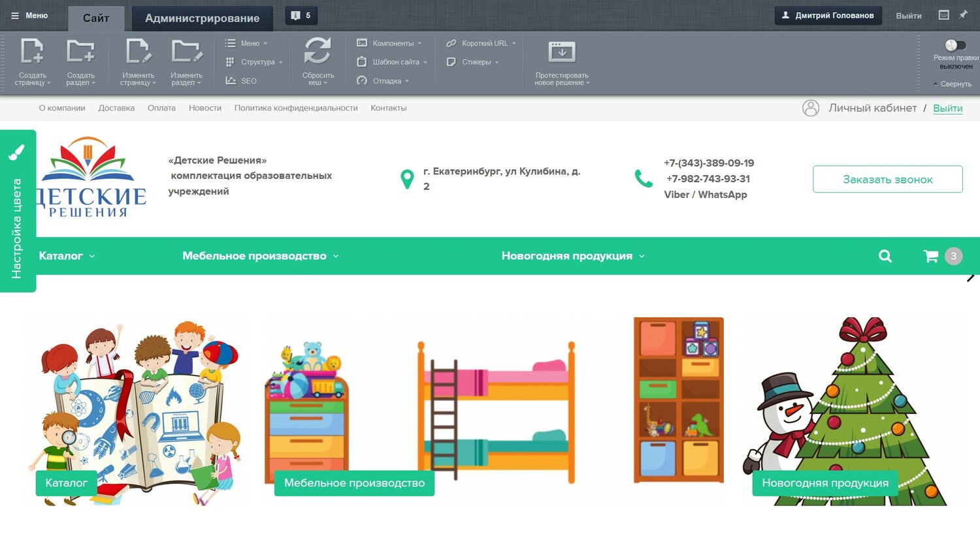
Task: Collapse the panel with Свернуть
Action: pyautogui.click(x=952, y=84)
